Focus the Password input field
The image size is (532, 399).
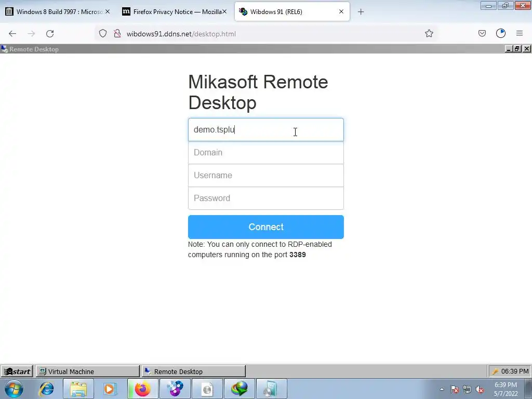coord(265,198)
